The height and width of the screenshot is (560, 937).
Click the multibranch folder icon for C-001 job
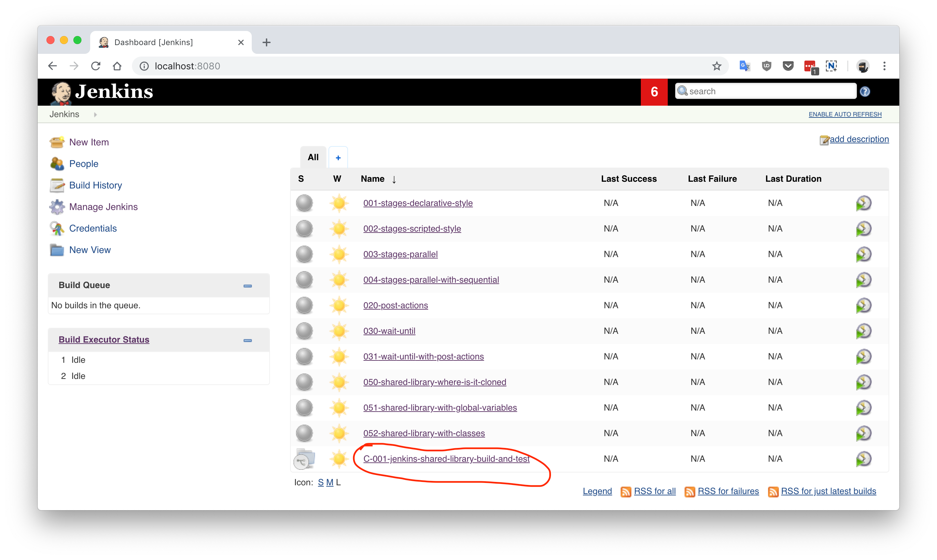click(304, 459)
